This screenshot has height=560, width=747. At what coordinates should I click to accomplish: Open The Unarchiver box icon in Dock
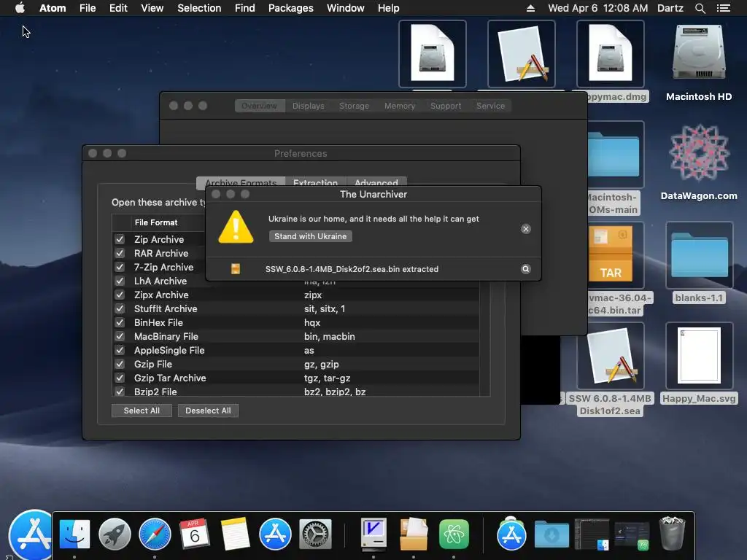[x=414, y=534]
